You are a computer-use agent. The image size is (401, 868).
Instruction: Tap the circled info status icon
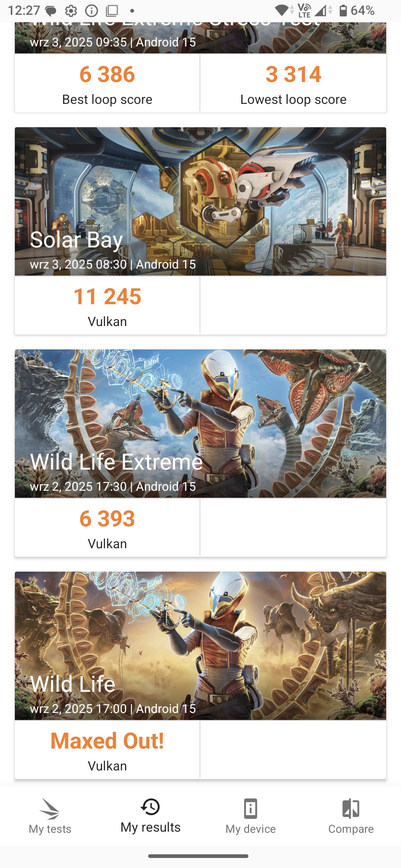click(91, 11)
